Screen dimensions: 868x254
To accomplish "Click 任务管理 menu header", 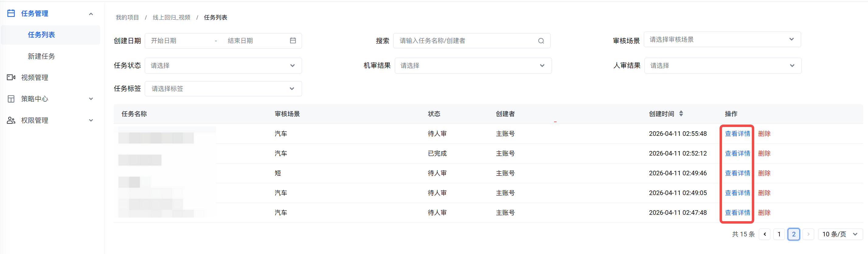I will click(35, 13).
